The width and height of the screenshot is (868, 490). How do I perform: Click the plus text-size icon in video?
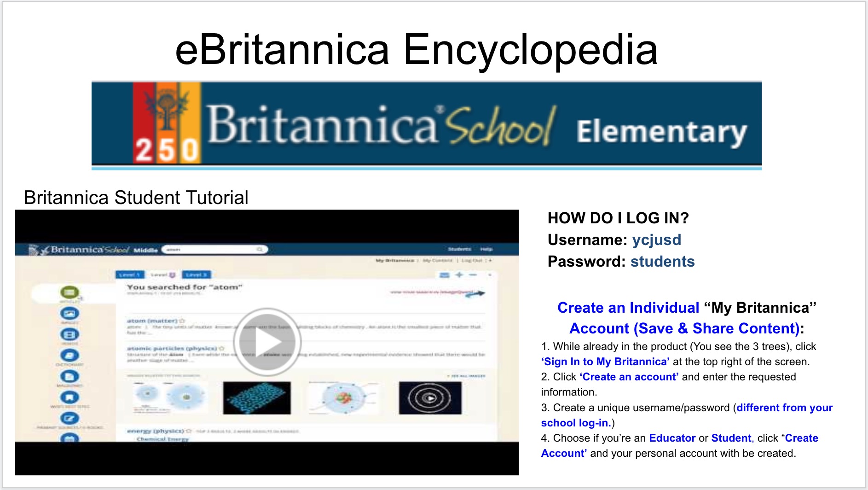tap(459, 275)
